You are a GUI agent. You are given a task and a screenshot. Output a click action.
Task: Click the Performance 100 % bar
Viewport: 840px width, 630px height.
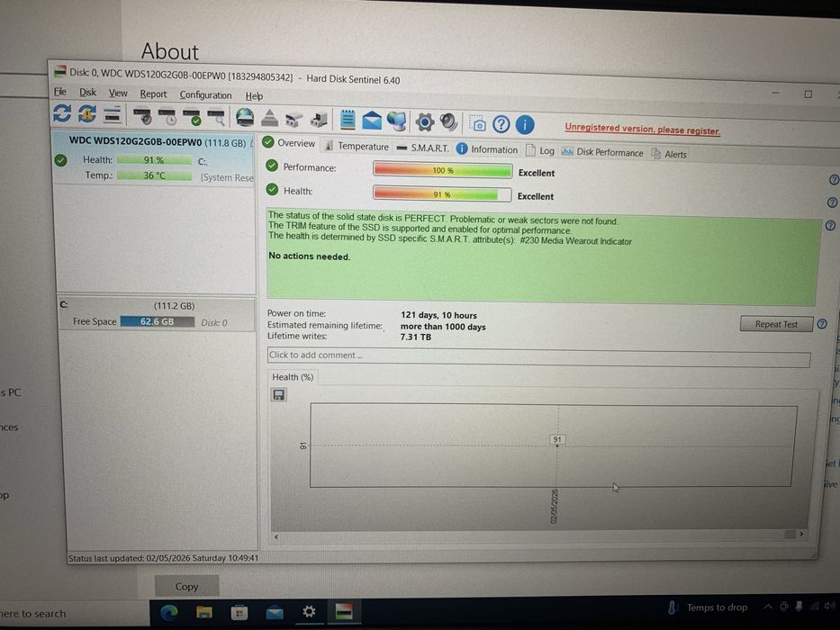point(442,170)
